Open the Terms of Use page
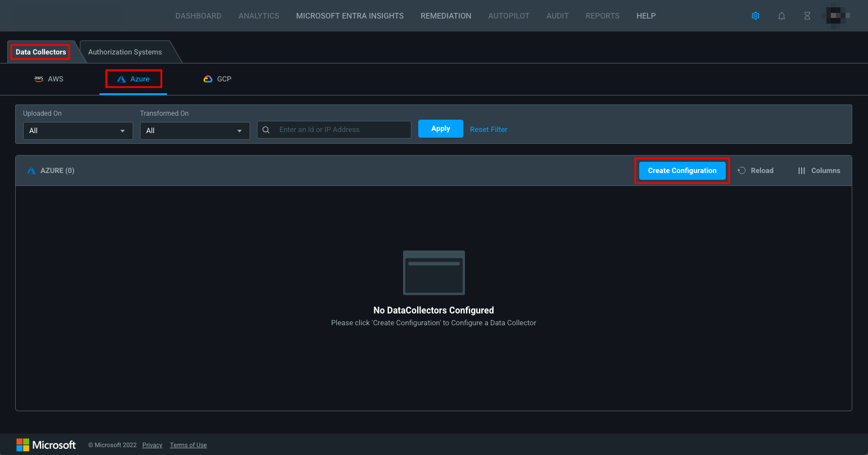Image resolution: width=868 pixels, height=455 pixels. (188, 444)
